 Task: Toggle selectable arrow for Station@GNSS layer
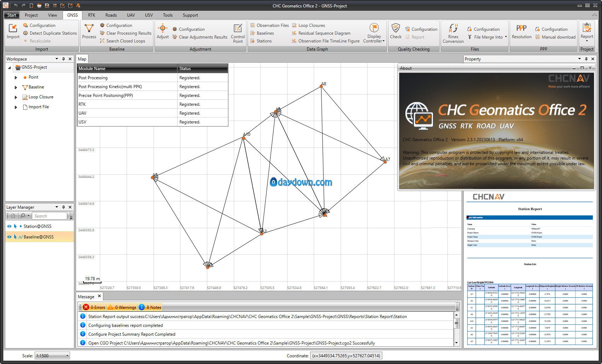(x=15, y=226)
